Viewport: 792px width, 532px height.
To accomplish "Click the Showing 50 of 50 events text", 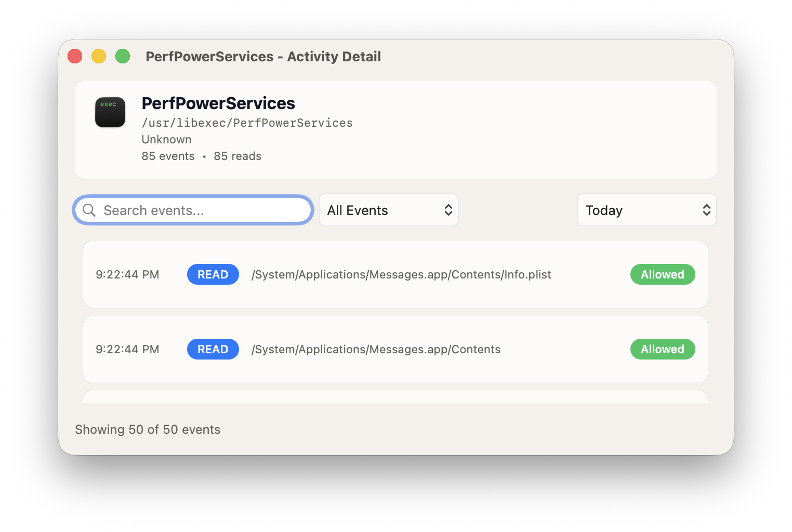I will click(147, 429).
